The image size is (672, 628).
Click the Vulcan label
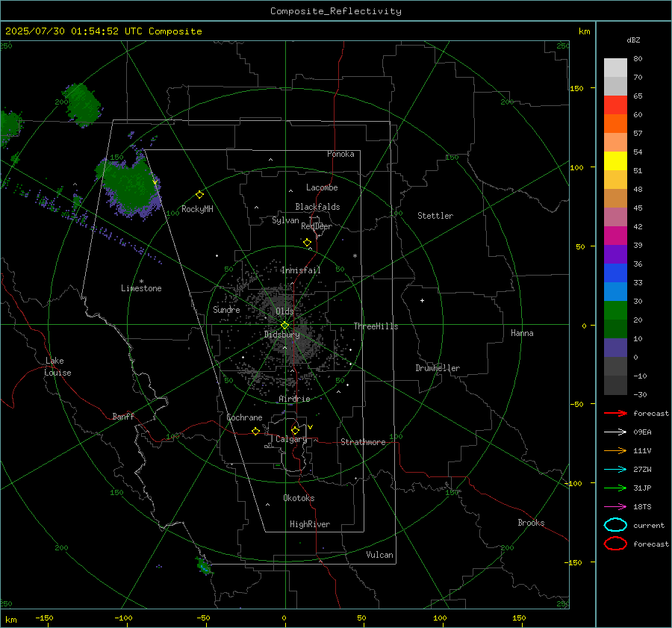(380, 555)
